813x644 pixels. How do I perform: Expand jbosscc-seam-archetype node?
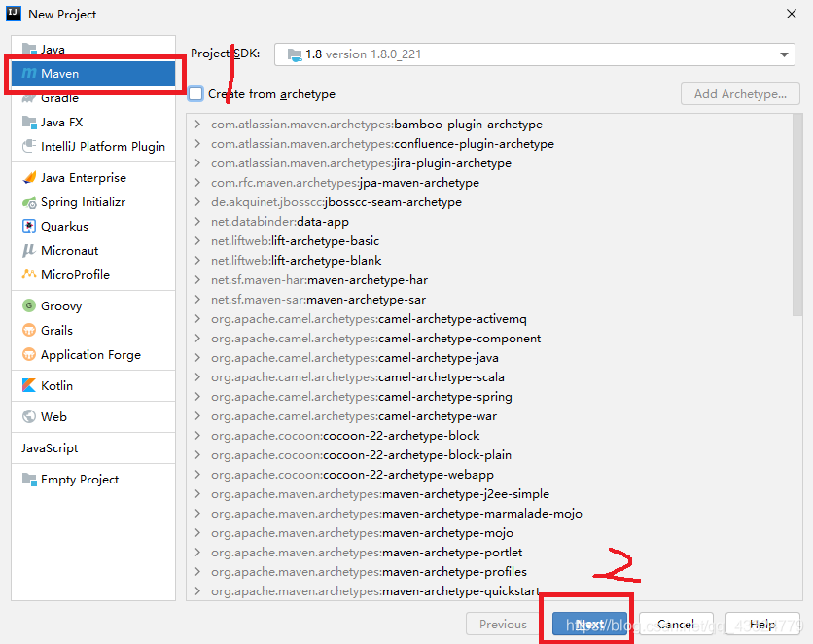(197, 202)
